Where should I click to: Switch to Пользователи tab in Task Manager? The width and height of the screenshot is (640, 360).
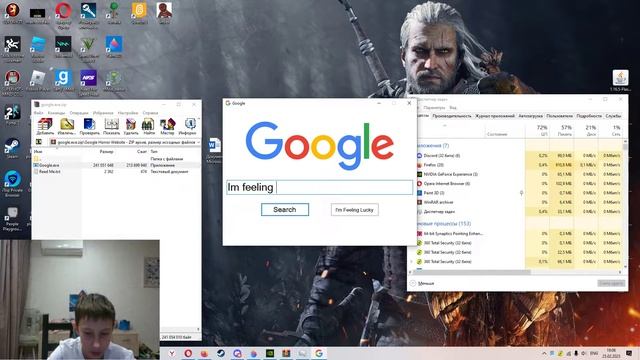pyautogui.click(x=560, y=116)
